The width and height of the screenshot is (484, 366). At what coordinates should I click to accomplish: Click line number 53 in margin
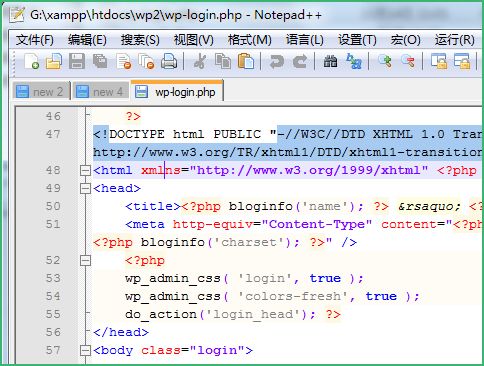point(53,278)
